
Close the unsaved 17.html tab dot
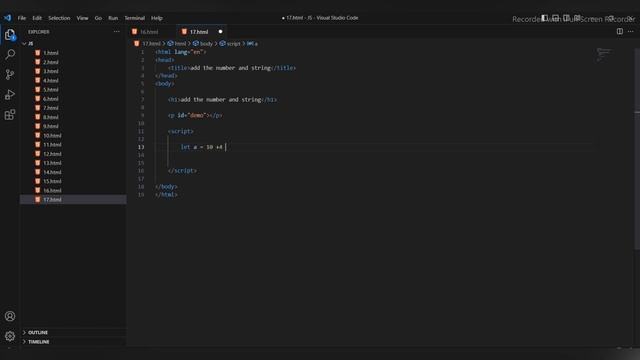tap(220, 31)
